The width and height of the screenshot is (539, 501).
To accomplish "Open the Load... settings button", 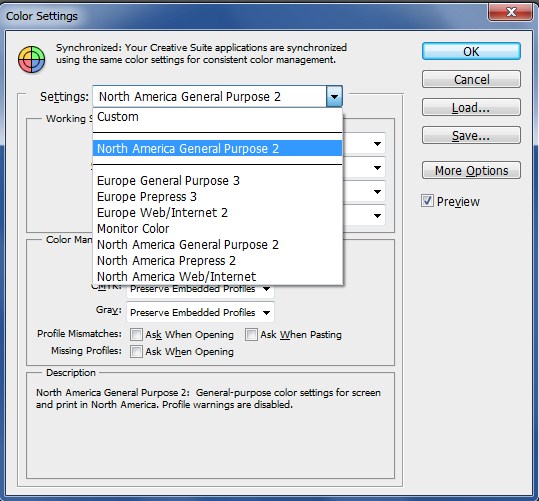I will pyautogui.click(x=471, y=108).
